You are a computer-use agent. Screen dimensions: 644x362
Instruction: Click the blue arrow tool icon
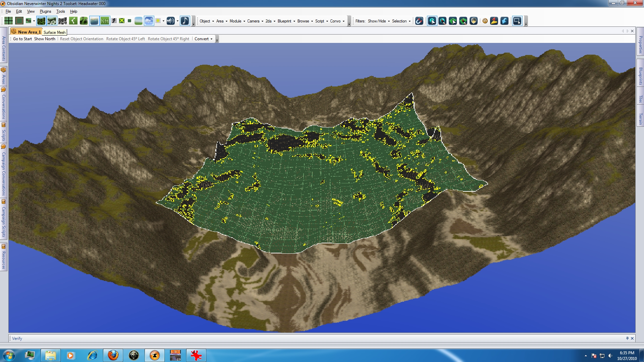click(504, 21)
